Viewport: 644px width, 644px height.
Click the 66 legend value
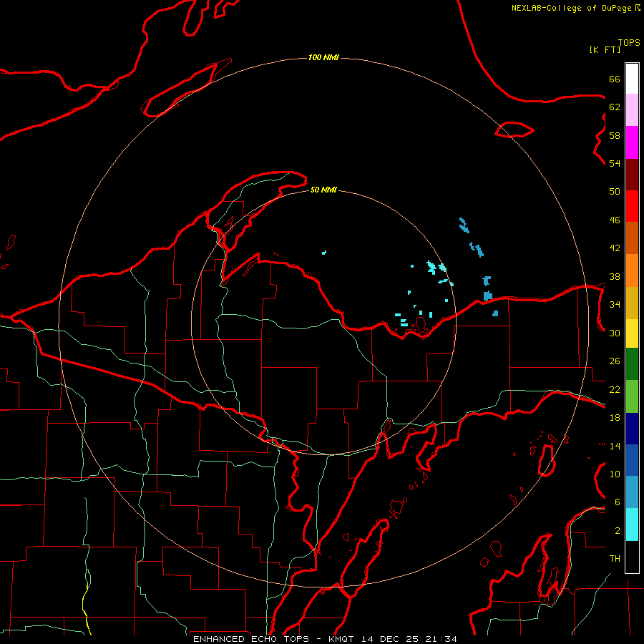coord(615,79)
